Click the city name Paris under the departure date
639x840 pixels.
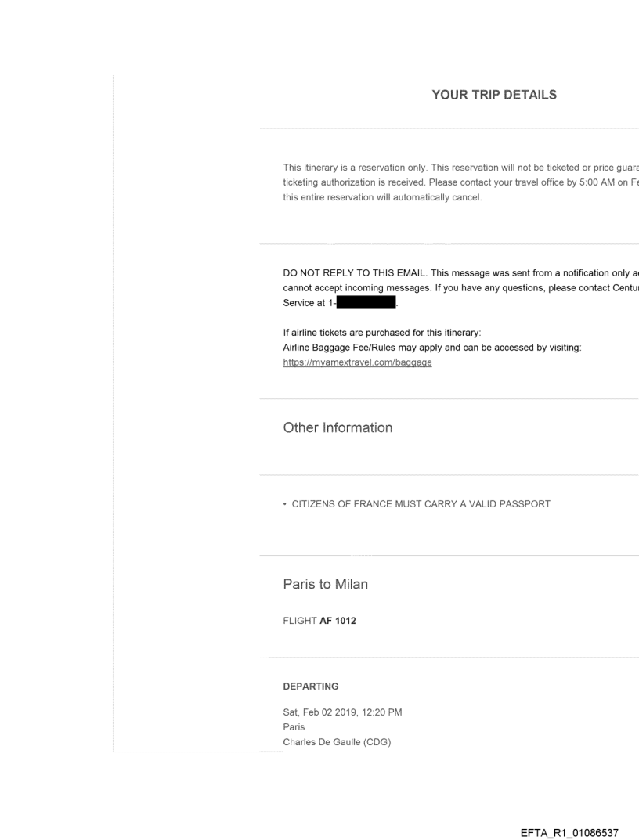coord(294,726)
